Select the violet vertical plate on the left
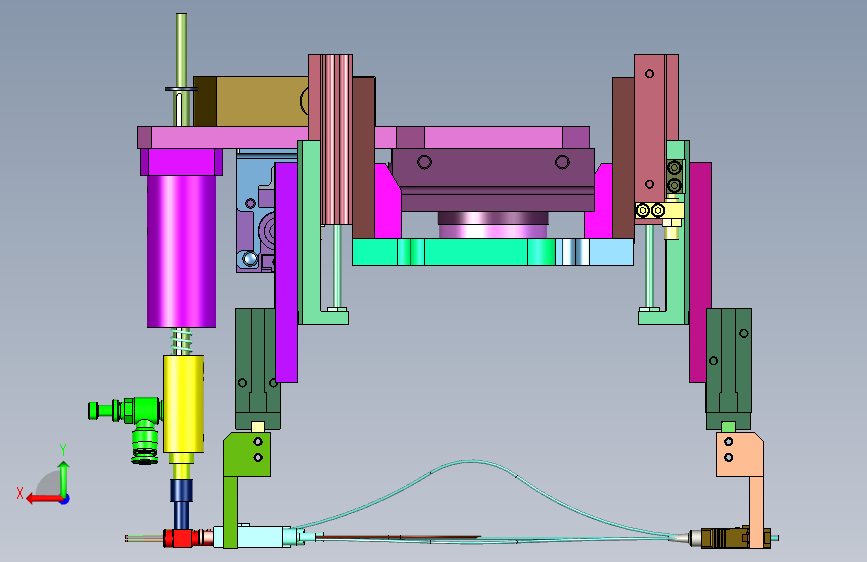867x562 pixels. [x=286, y=272]
